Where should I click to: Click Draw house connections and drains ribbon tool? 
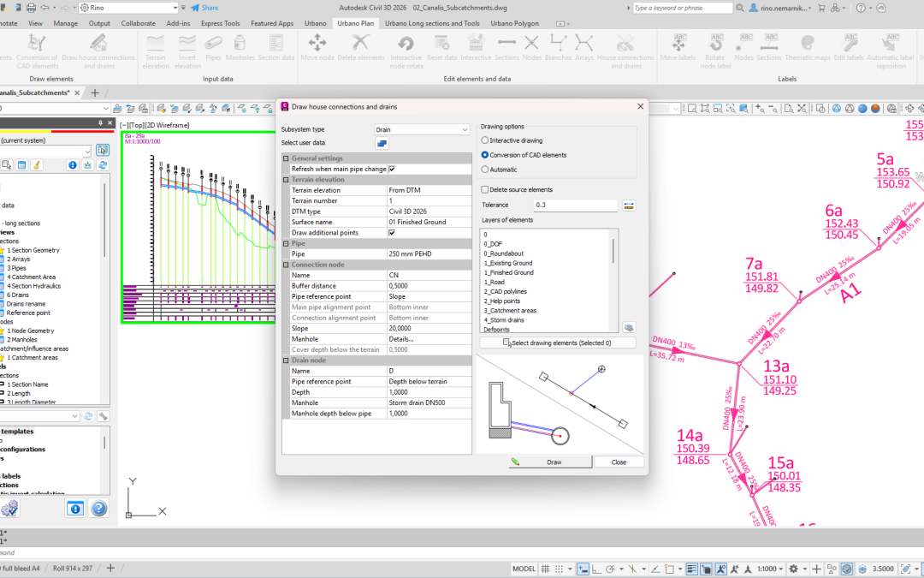pyautogui.click(x=98, y=51)
